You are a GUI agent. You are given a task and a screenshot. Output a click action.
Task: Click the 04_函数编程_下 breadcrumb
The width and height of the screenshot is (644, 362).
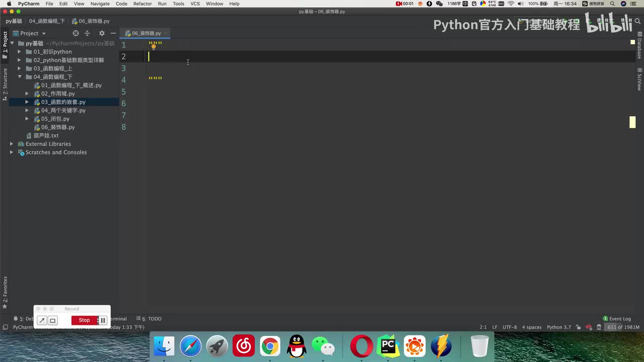tap(47, 21)
